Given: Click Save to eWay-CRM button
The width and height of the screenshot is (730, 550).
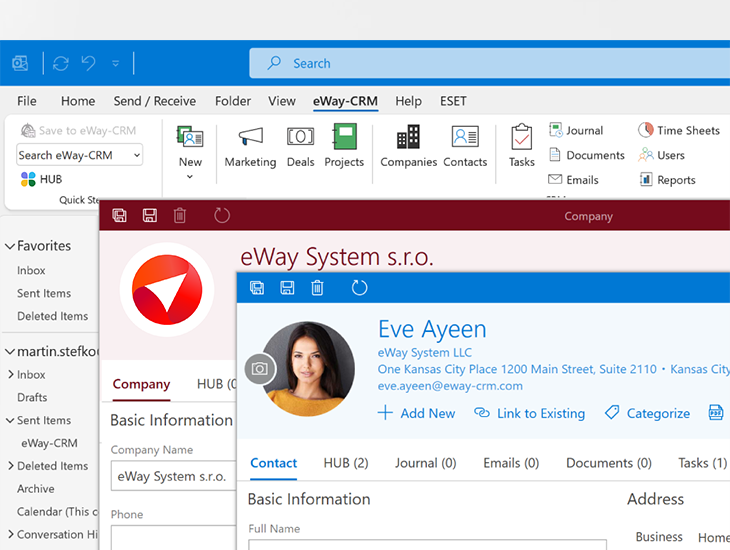Looking at the screenshot, I should tap(78, 130).
